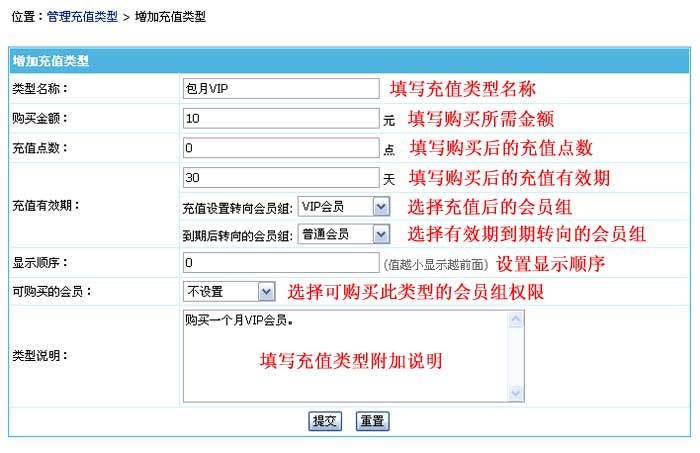This screenshot has width=700, height=453.
Task: Click the 显示顺序 input field
Action: click(280, 264)
